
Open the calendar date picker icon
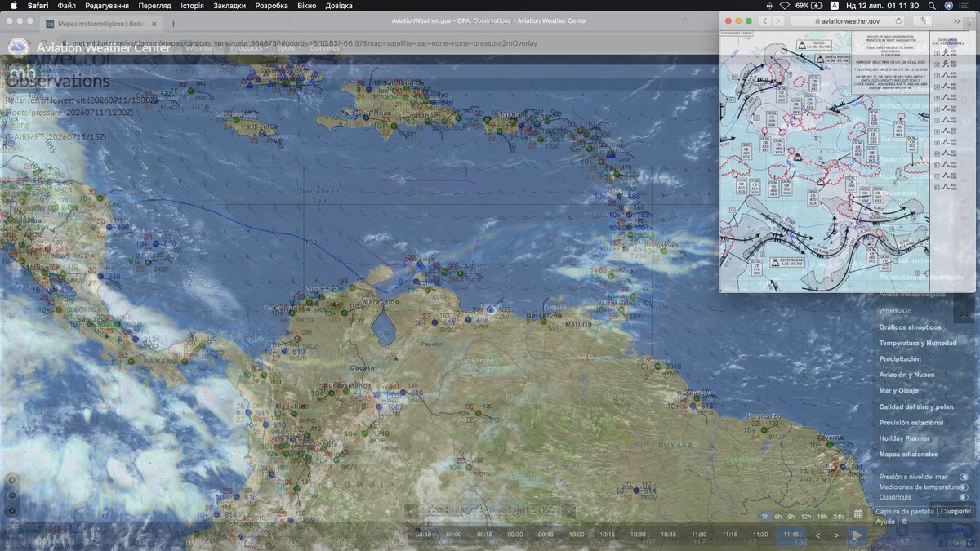[x=858, y=514]
